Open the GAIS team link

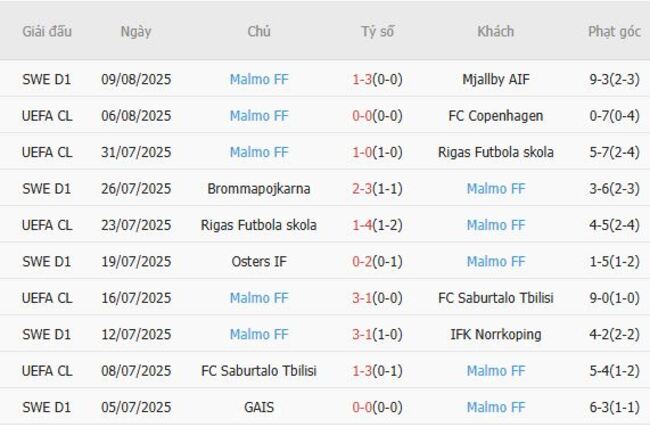click(x=259, y=407)
